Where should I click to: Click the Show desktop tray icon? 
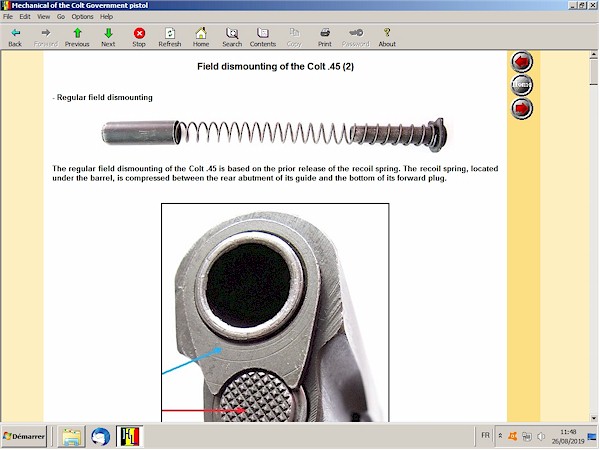(592, 436)
